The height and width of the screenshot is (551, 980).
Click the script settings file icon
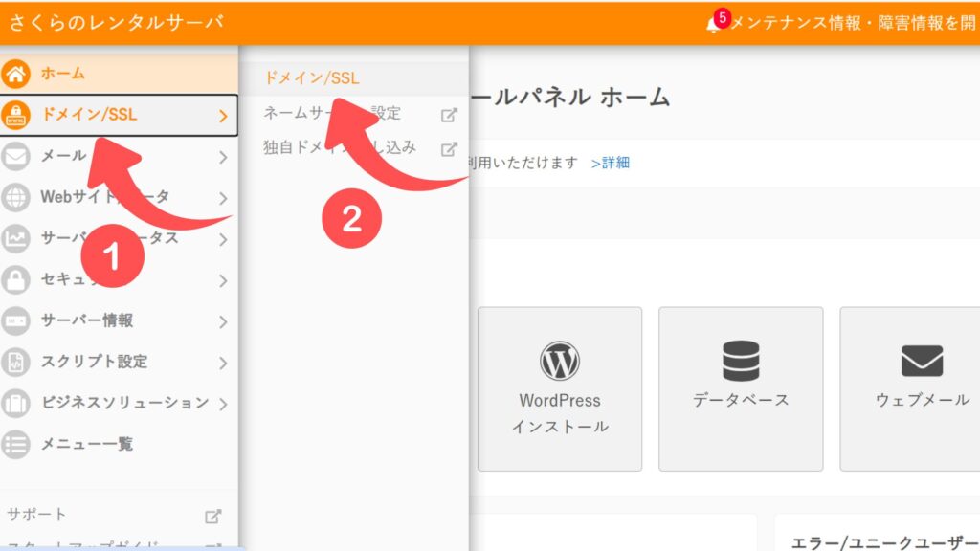tap(15, 363)
